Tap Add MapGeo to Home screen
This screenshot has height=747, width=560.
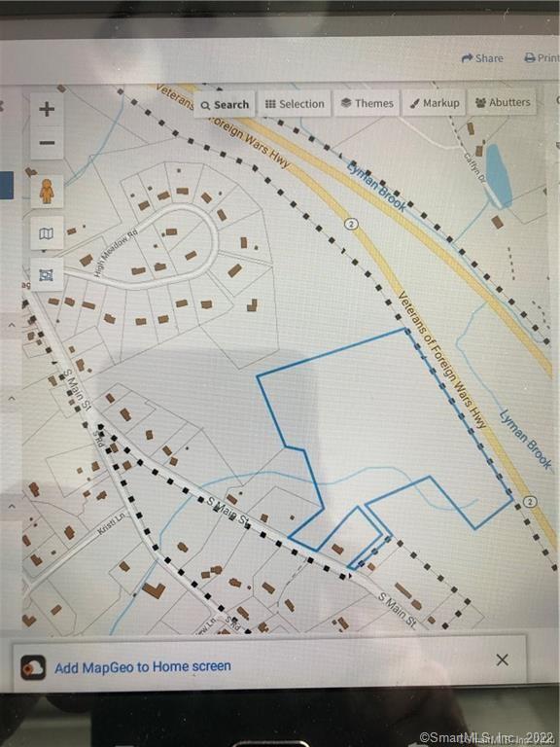tap(142, 666)
